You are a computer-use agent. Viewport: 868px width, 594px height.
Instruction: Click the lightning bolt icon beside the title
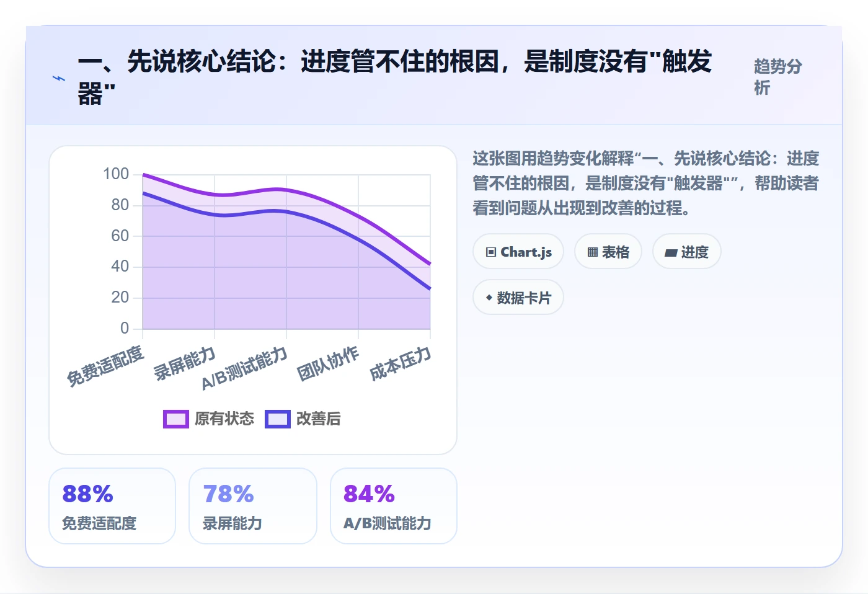pyautogui.click(x=59, y=78)
